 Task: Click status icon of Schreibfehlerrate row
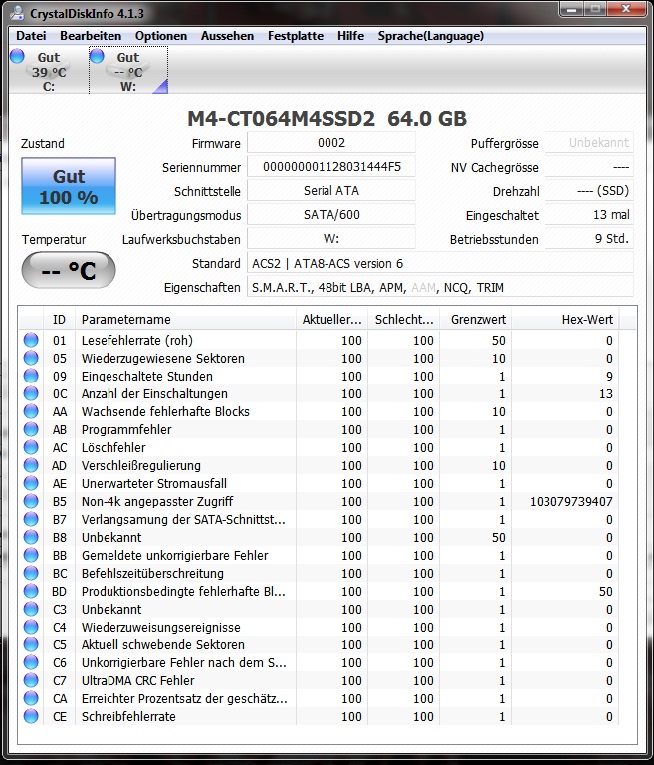pos(31,716)
